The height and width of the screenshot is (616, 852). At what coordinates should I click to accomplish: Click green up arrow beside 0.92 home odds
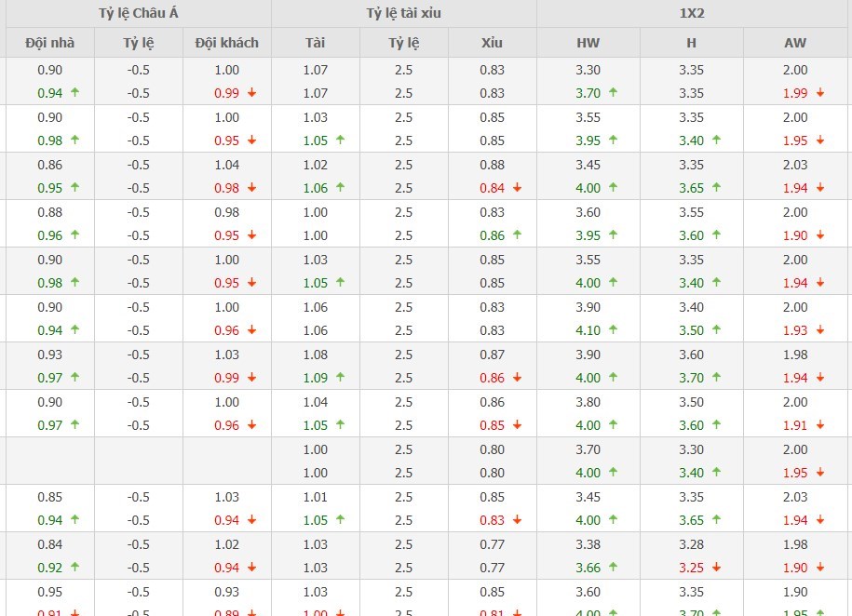[75, 568]
